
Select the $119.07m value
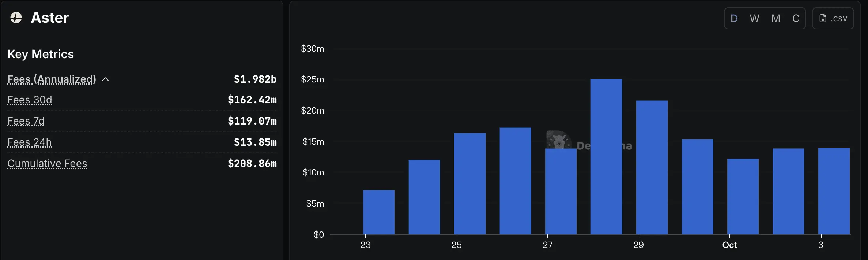pyautogui.click(x=252, y=121)
